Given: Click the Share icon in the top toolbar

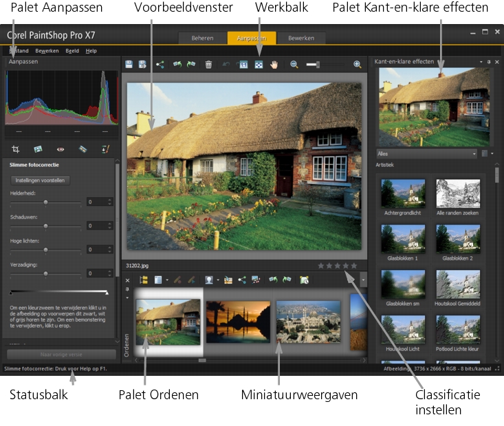Looking at the screenshot, I should point(160,65).
